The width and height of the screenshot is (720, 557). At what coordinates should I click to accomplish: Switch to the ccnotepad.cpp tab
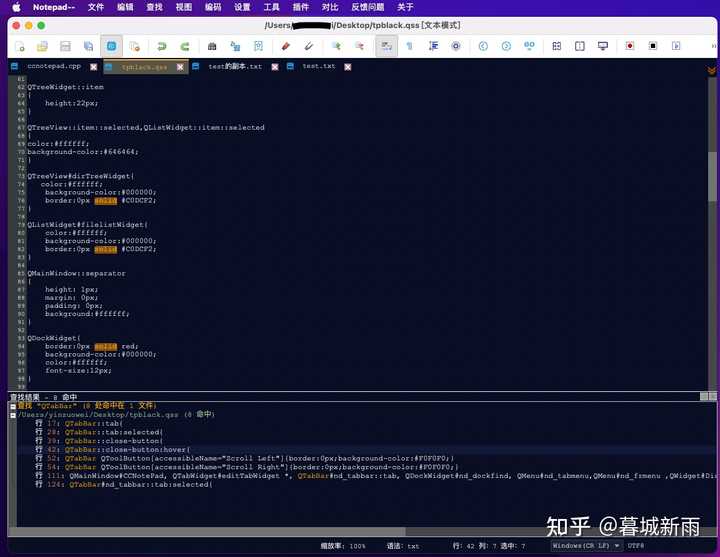click(54, 66)
